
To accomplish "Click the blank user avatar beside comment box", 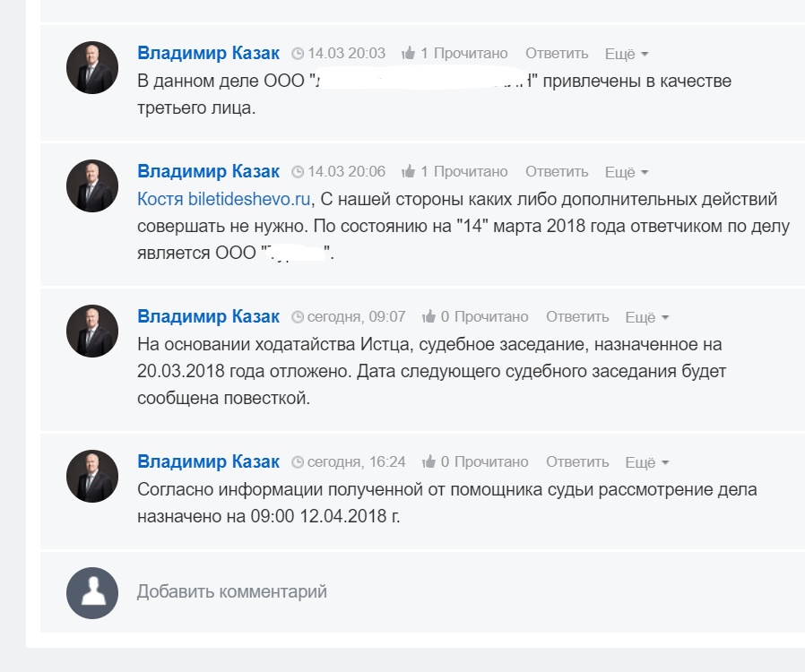I will 92,593.
